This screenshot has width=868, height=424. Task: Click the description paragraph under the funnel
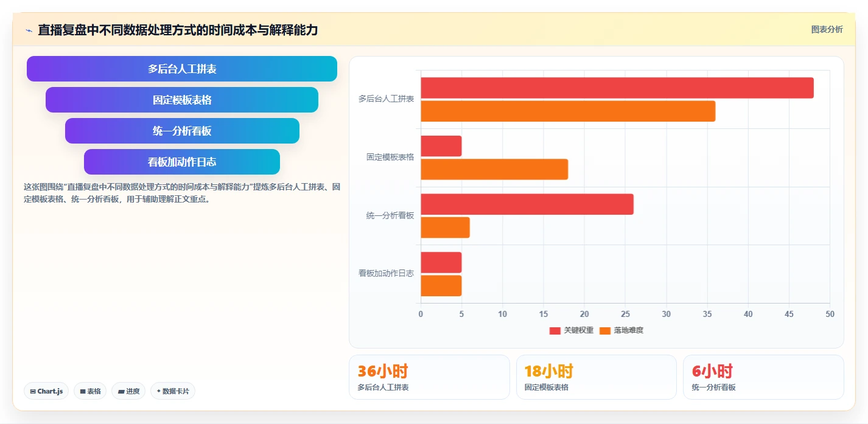point(181,193)
